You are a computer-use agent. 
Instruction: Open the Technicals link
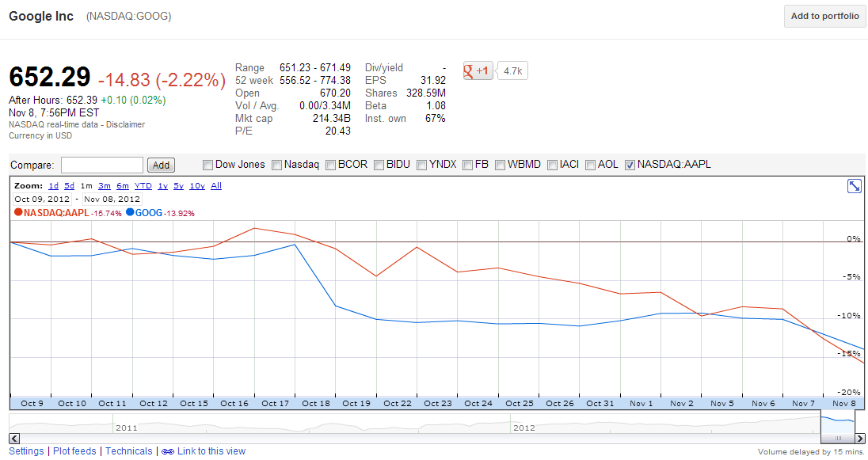click(x=129, y=451)
